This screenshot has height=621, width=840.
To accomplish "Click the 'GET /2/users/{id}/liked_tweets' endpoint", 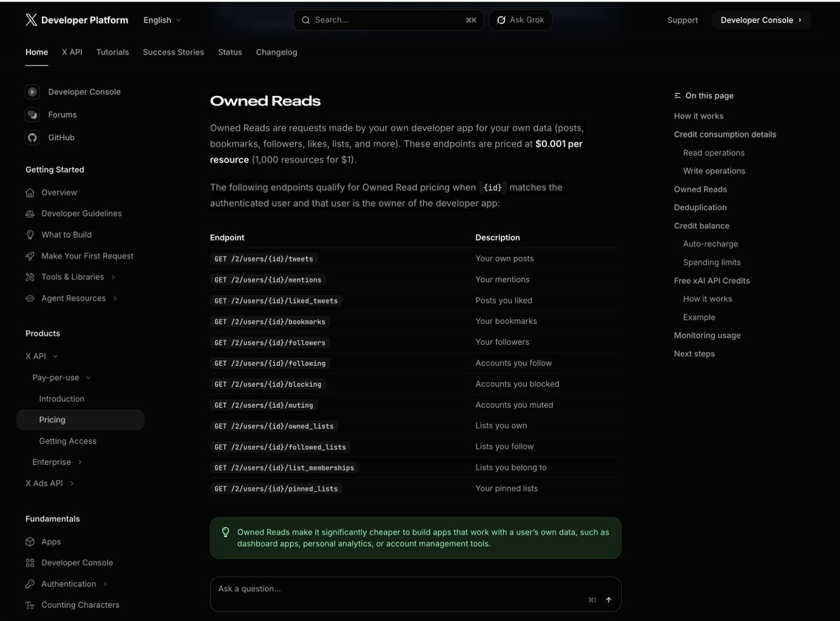I will pyautogui.click(x=276, y=301).
